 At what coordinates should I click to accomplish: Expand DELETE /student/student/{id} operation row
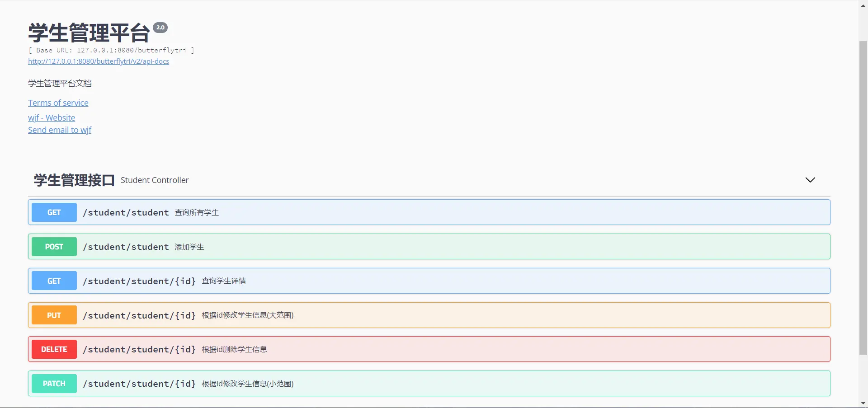[429, 349]
